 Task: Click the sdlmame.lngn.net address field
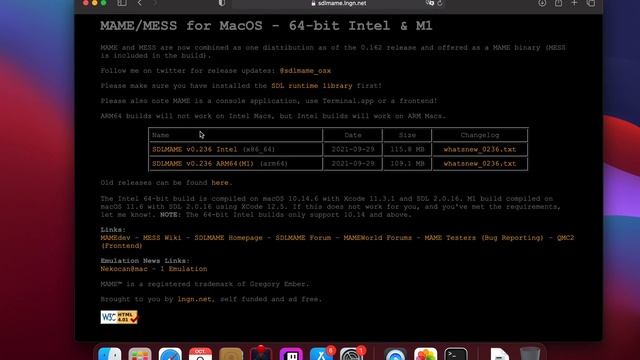[x=339, y=3]
